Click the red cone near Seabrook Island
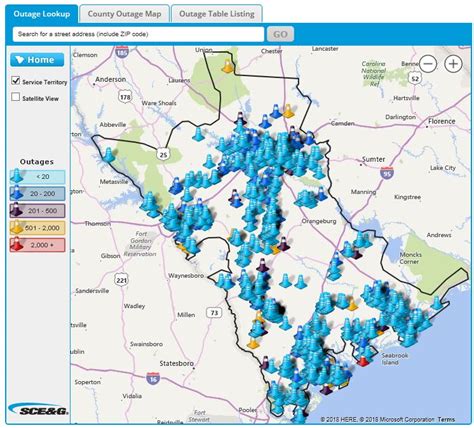The width and height of the screenshot is (474, 428). 363,361
